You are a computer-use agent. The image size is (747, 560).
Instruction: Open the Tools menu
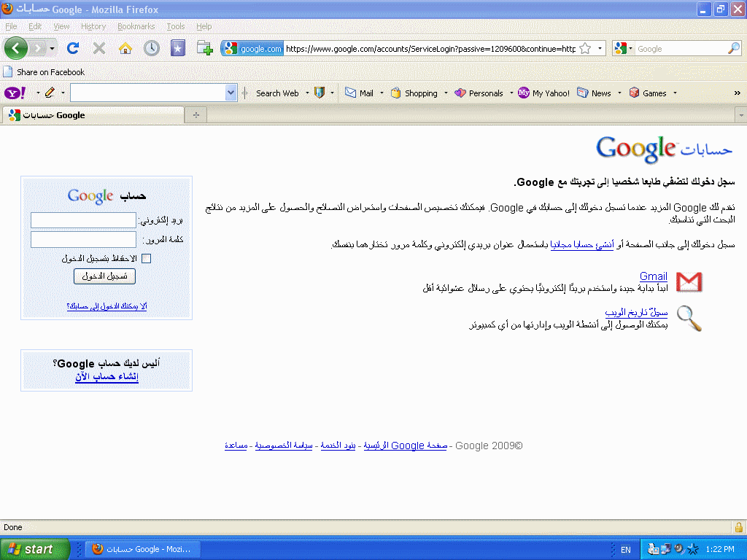tap(175, 26)
